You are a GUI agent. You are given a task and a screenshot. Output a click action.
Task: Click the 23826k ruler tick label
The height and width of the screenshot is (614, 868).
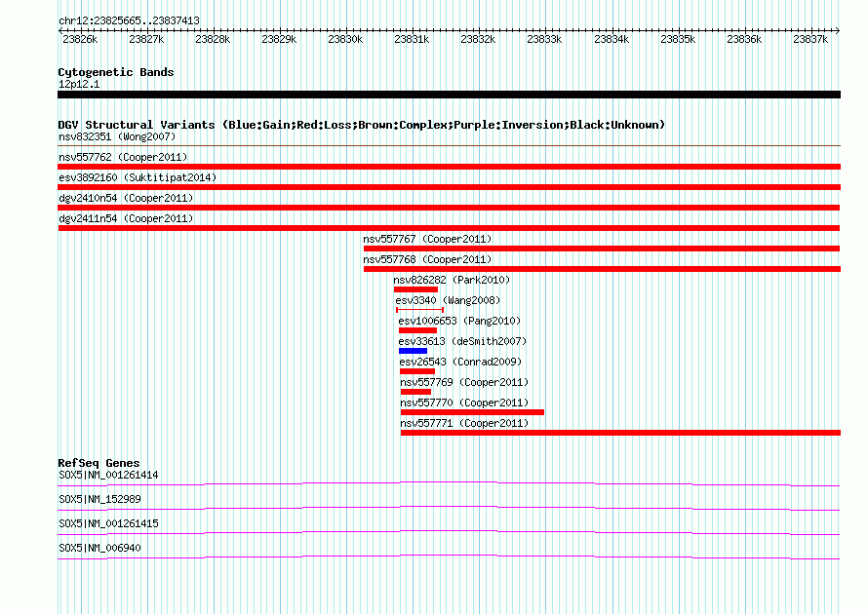(80, 39)
